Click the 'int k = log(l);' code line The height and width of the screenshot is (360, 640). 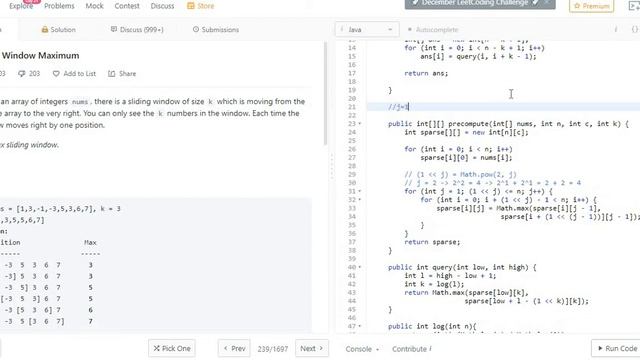[x=434, y=284]
